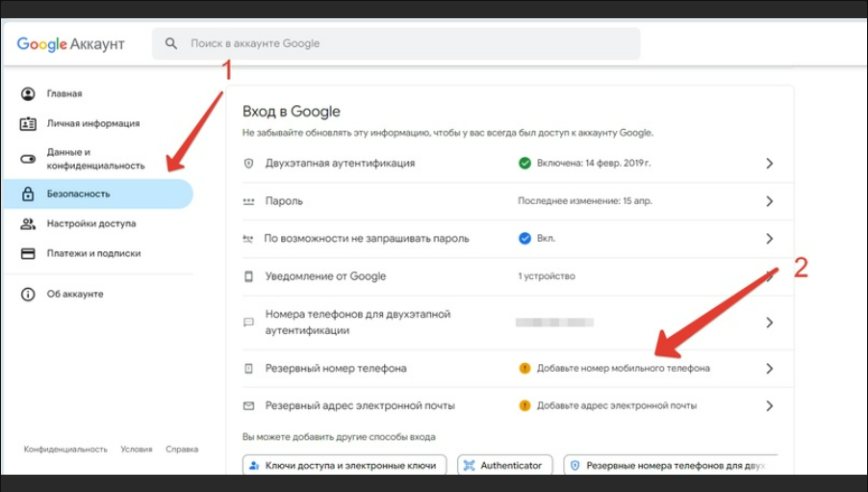Open chevron of Номера телефонов для двухэтапной аутентификации
The width and height of the screenshot is (868, 492).
coord(770,323)
